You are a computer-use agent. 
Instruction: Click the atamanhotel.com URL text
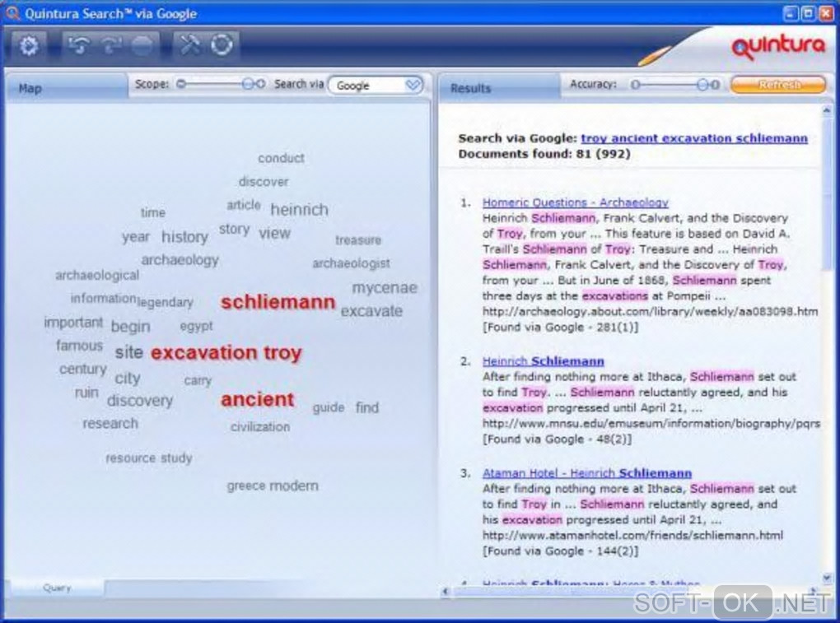click(x=632, y=535)
